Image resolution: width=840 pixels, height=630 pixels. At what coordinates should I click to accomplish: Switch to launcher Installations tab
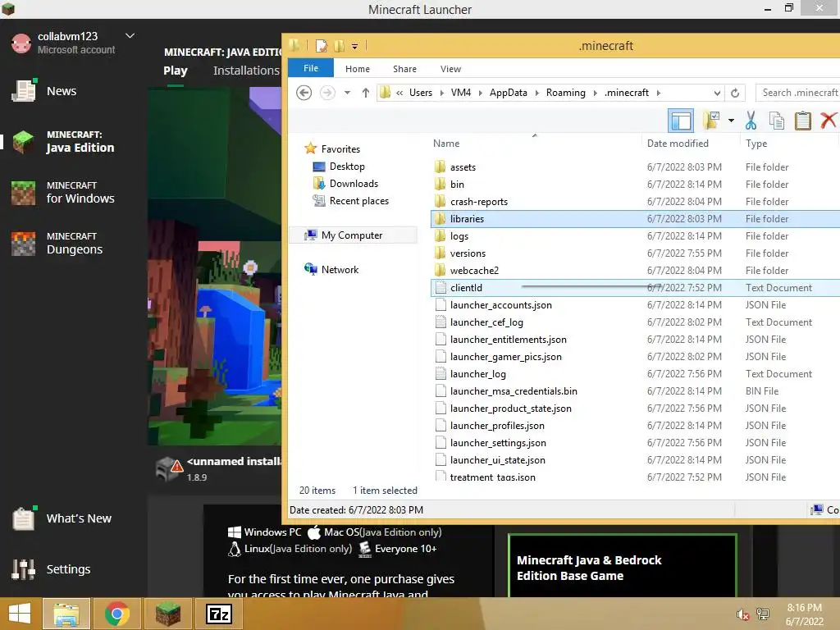click(x=246, y=71)
